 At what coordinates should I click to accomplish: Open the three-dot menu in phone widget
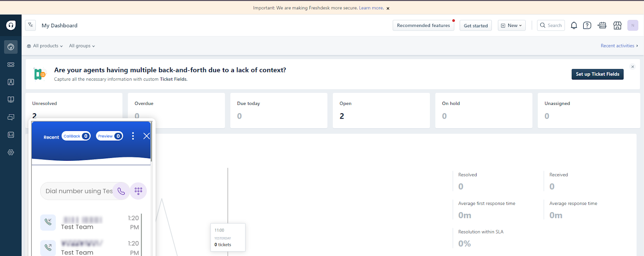[x=133, y=136]
